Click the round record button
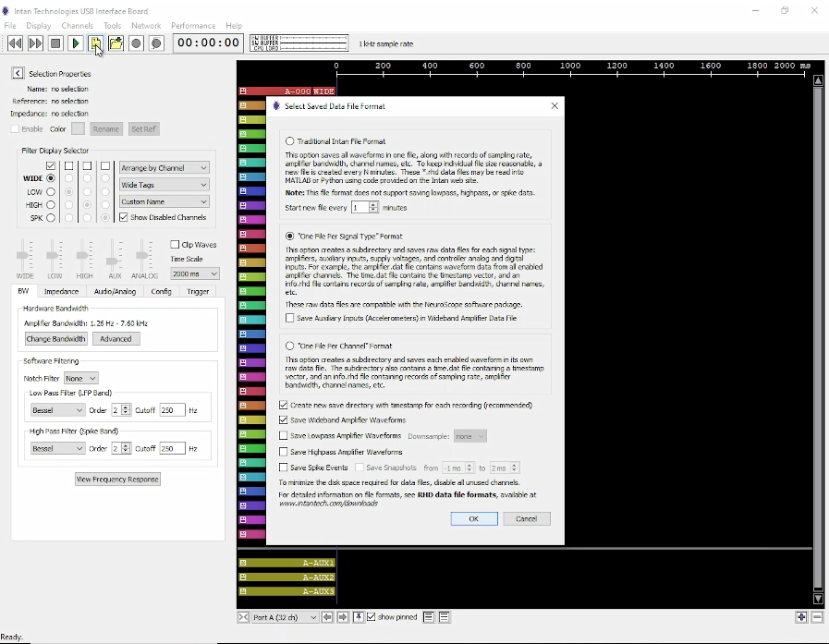The height and width of the screenshot is (644, 829). (137, 43)
